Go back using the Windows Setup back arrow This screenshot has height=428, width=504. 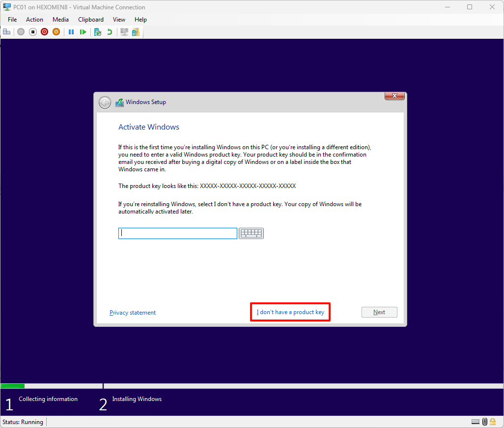pyautogui.click(x=105, y=103)
